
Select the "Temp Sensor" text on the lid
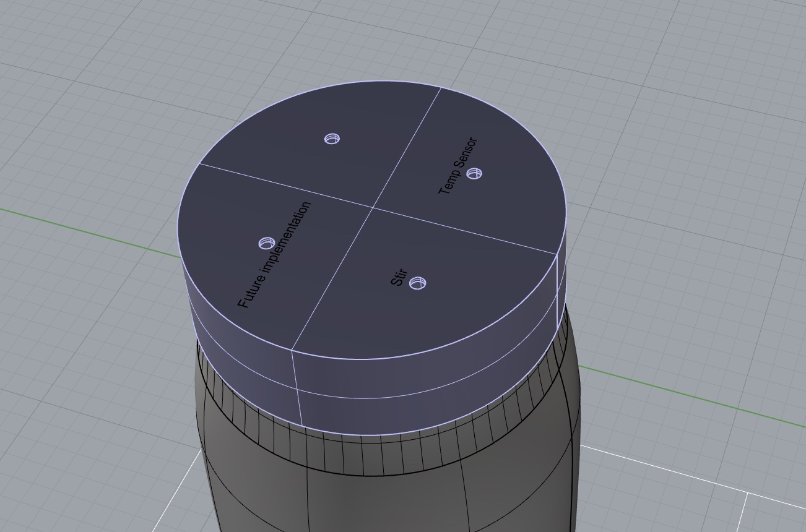[459, 166]
